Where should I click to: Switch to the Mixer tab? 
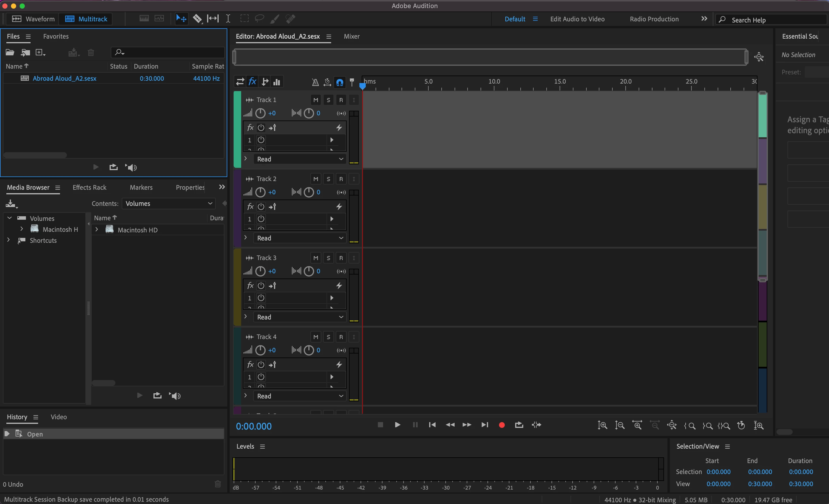[x=351, y=36]
